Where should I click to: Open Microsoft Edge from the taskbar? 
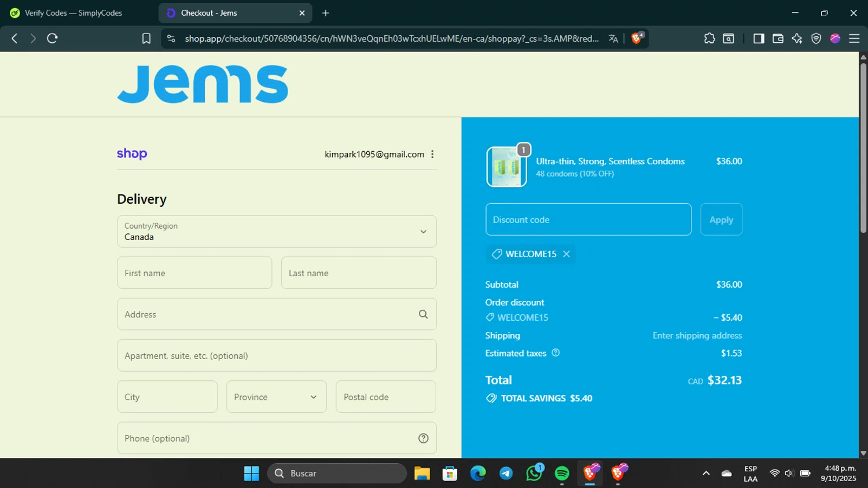[x=478, y=474]
